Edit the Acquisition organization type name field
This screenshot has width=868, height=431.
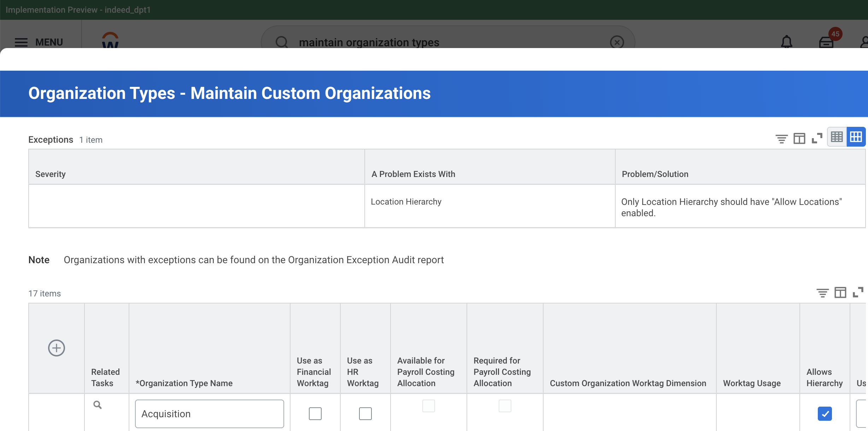[210, 414]
